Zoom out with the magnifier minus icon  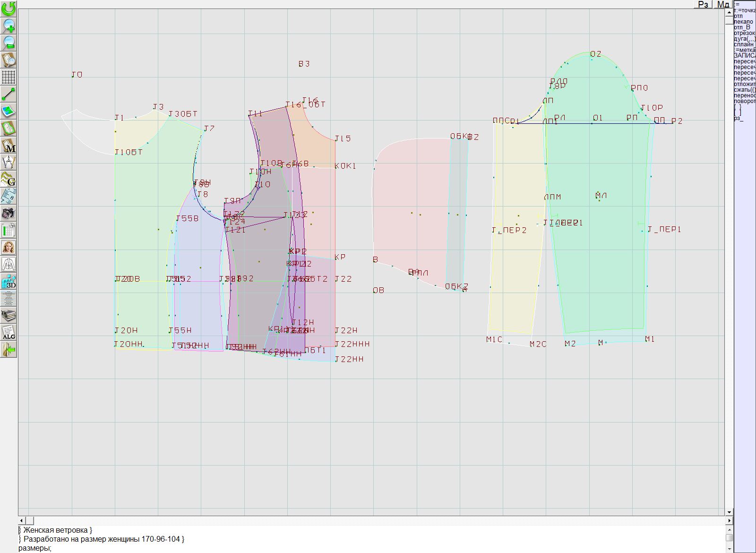pos(9,43)
